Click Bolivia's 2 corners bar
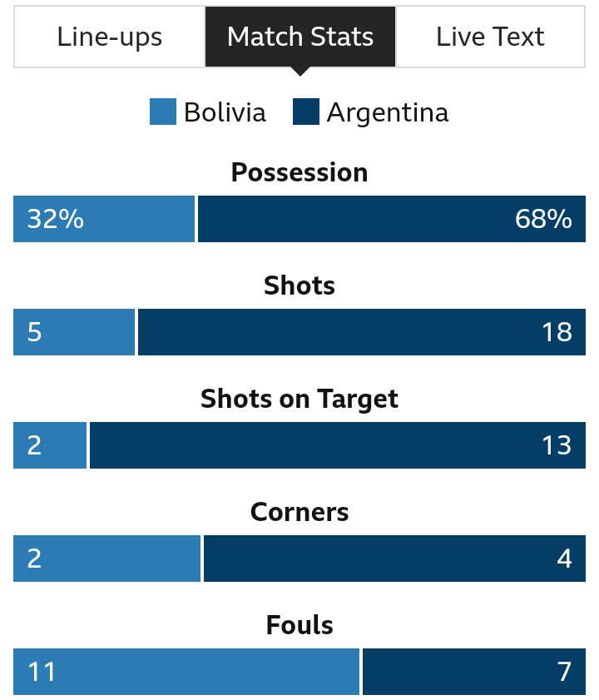The height and width of the screenshot is (700, 599). (x=107, y=559)
